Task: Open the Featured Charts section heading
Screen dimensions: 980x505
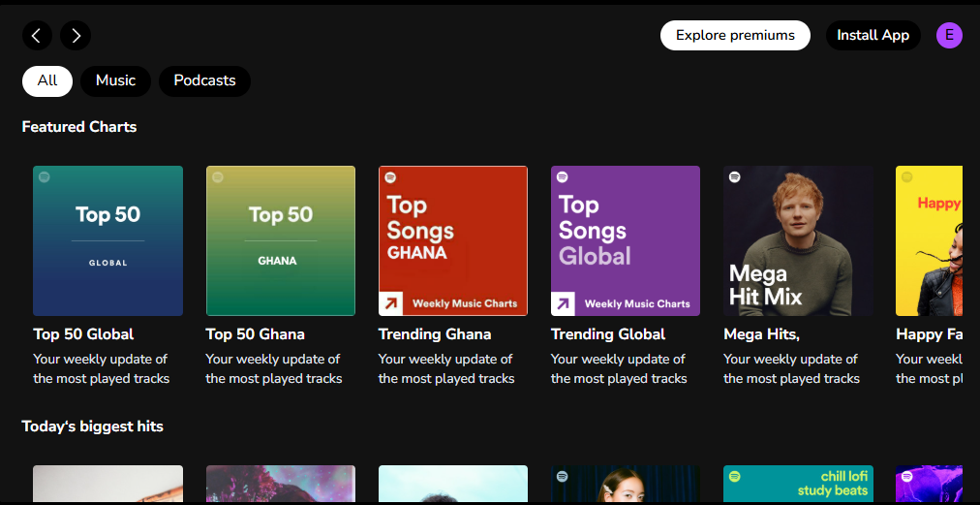Action: (79, 127)
